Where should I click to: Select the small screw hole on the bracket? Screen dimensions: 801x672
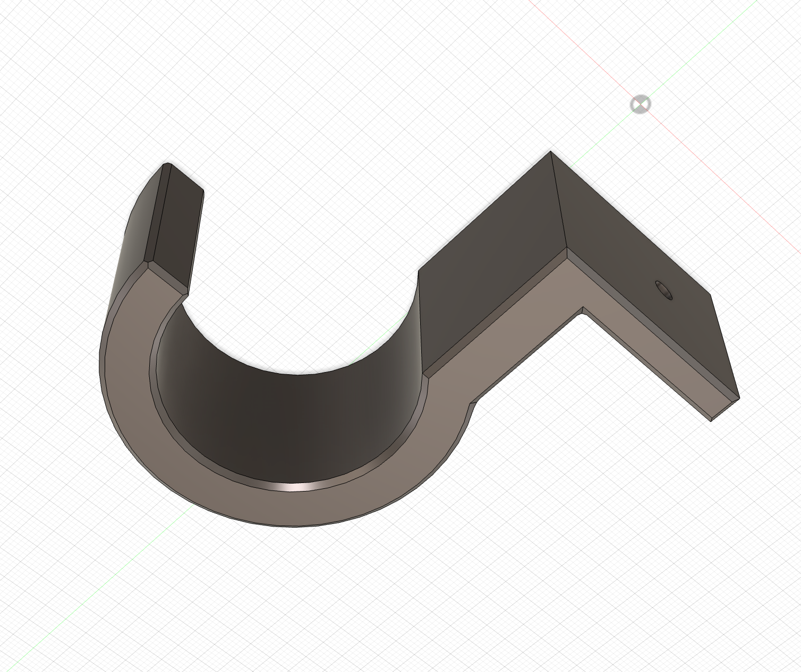click(664, 290)
